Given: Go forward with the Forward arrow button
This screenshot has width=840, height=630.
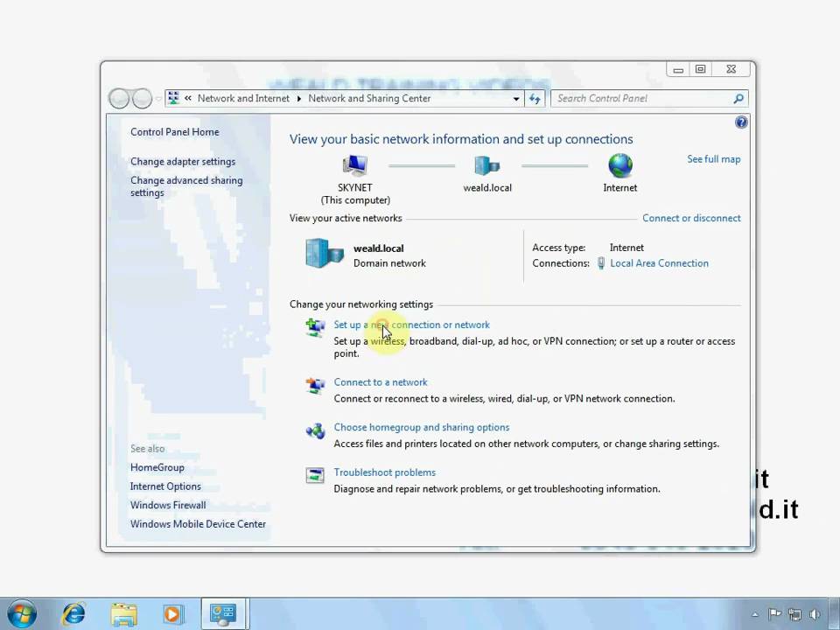Looking at the screenshot, I should [142, 99].
